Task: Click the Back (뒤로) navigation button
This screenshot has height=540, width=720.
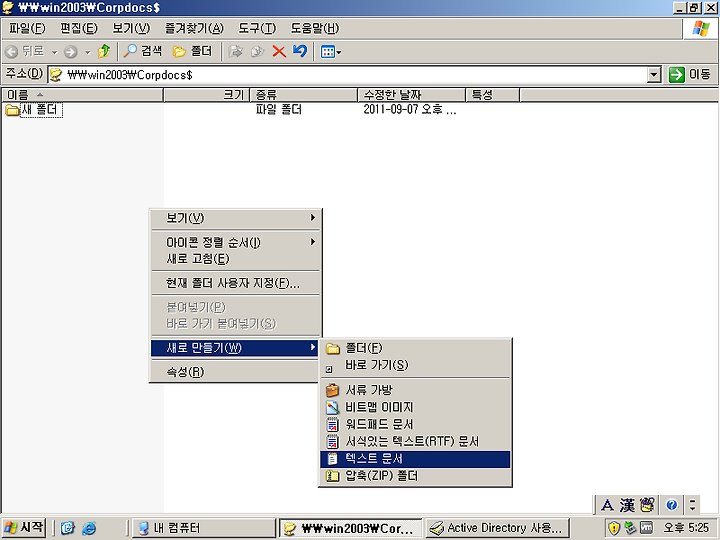Action: (x=25, y=51)
